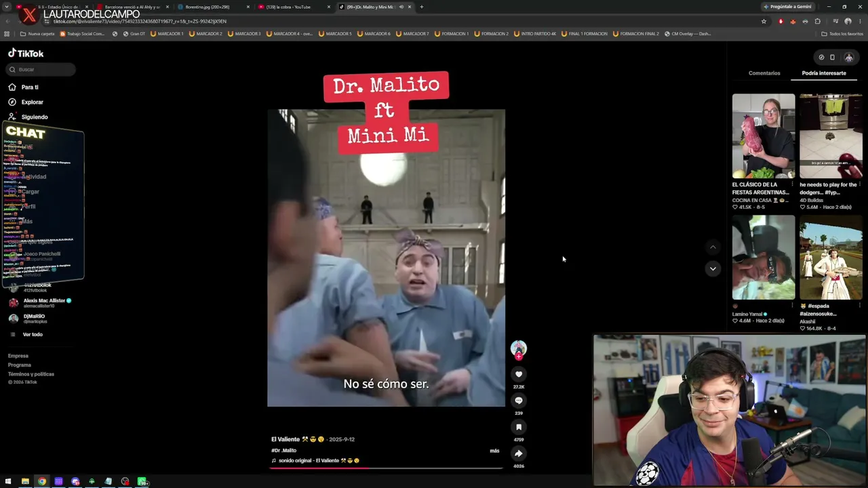Screen dimensions: 868x488
Task: Go to the previous video arrow
Action: pyautogui.click(x=713, y=247)
